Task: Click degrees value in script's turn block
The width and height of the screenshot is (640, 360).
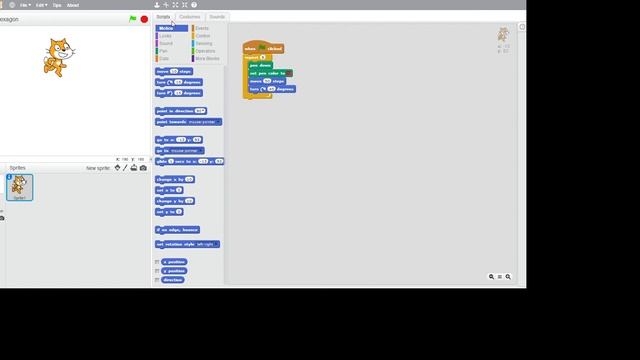Action: point(271,89)
